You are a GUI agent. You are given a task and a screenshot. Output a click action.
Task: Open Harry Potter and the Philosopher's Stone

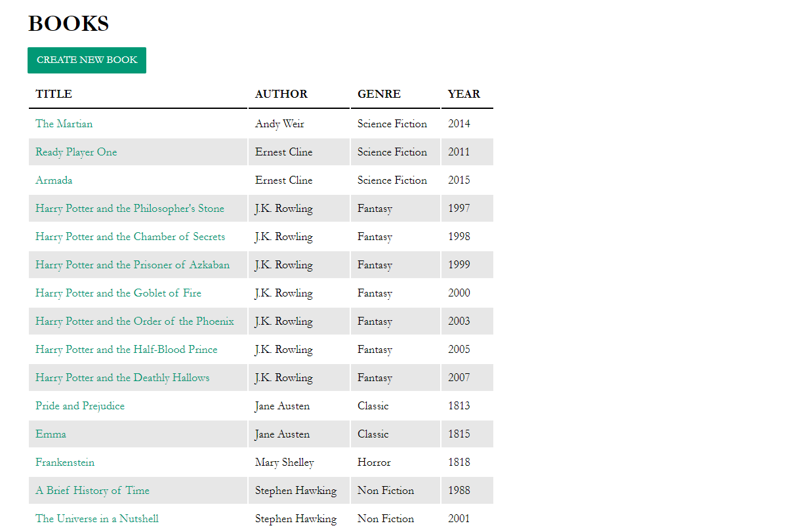click(129, 208)
